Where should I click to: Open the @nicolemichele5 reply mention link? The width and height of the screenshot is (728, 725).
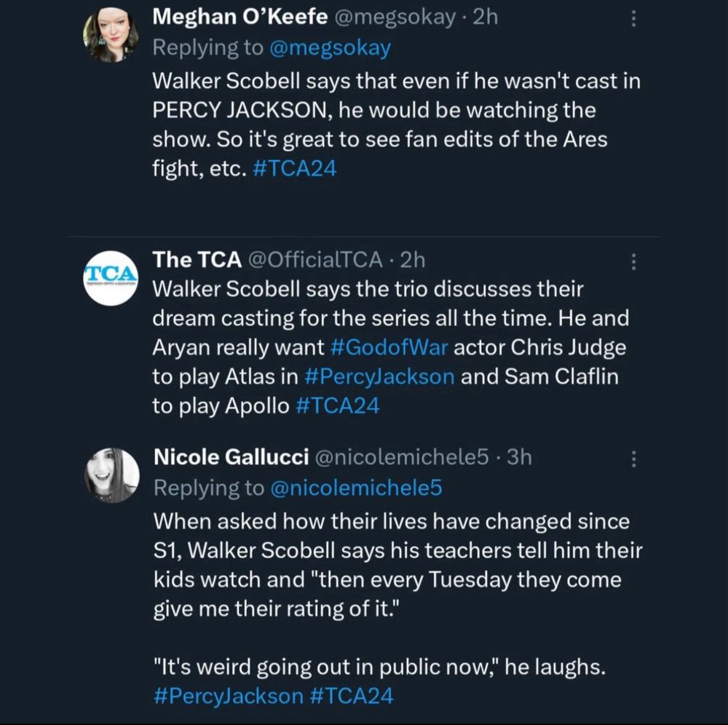click(x=356, y=488)
